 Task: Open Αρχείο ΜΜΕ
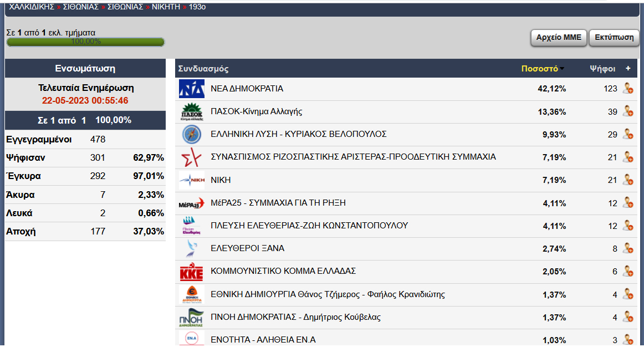559,37
